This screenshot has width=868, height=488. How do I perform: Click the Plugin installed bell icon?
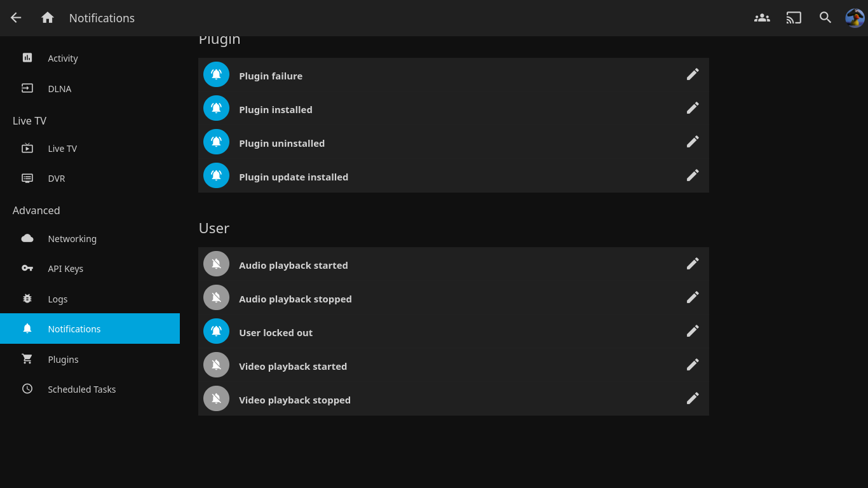pyautogui.click(x=216, y=108)
